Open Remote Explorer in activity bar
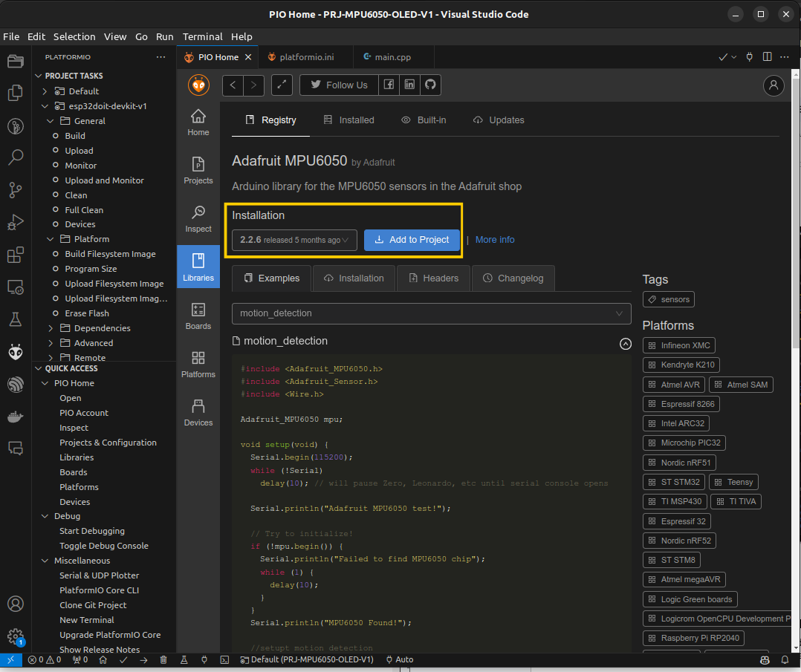The image size is (801, 672). tap(16, 287)
